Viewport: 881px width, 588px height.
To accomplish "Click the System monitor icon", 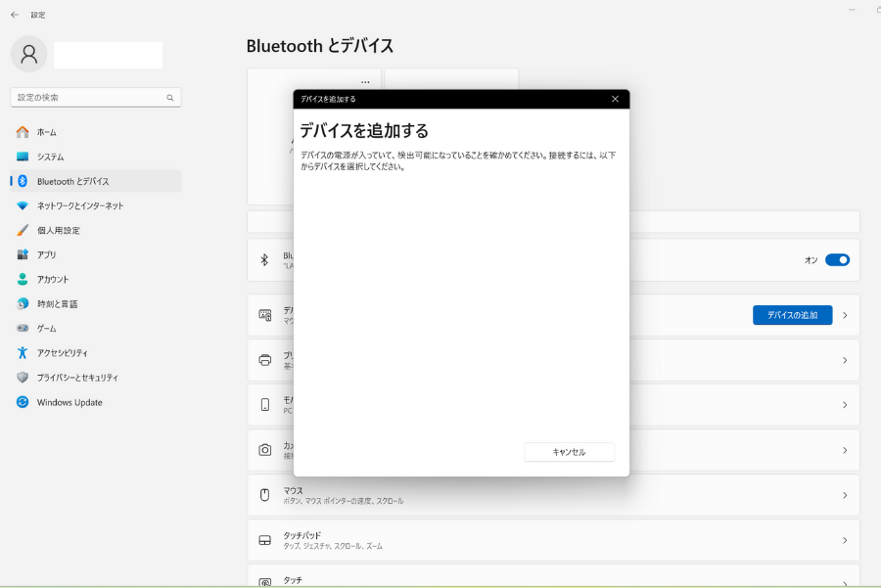I will (23, 157).
